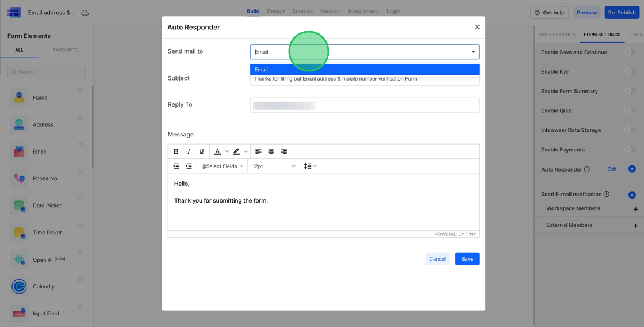Expand the Workspace Members section
This screenshot has width=644, height=327.
point(635,209)
